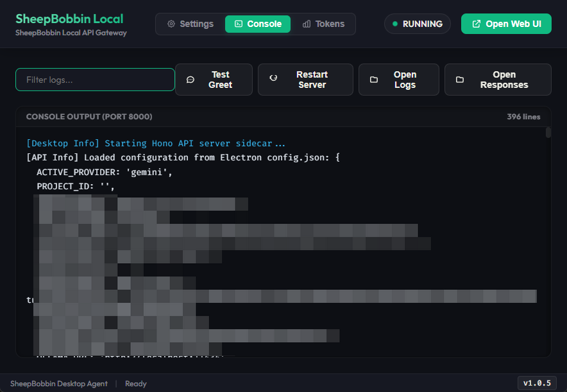Click the SheepBobbin Local API Gateway subtitle
Viewport: 567px width, 392px height.
click(x=71, y=33)
